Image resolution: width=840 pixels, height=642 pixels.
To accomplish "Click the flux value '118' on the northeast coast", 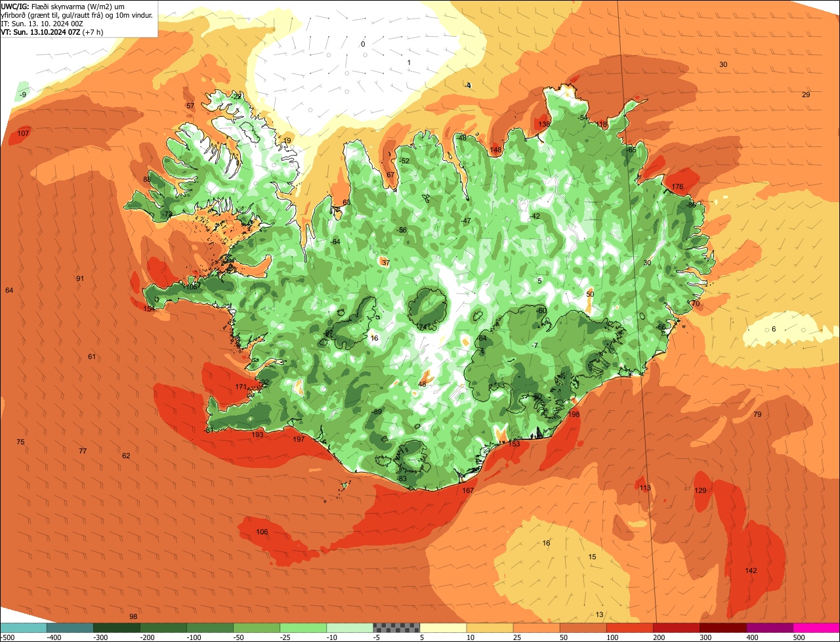I will (602, 125).
